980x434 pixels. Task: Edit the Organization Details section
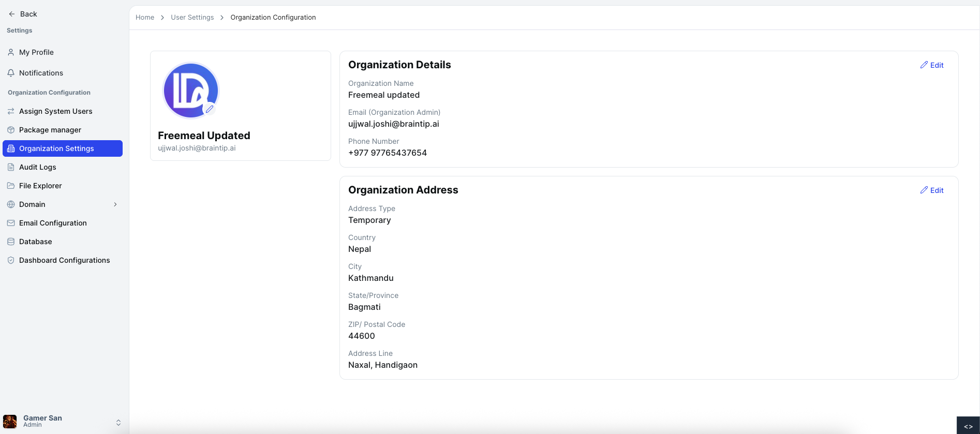pos(932,65)
